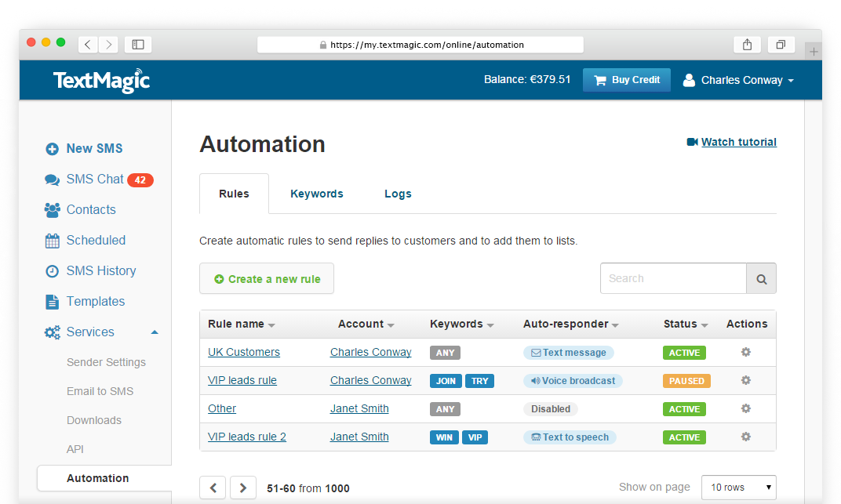Open actions gear for UK Customers rule
The height and width of the screenshot is (504, 841).
coord(745,352)
